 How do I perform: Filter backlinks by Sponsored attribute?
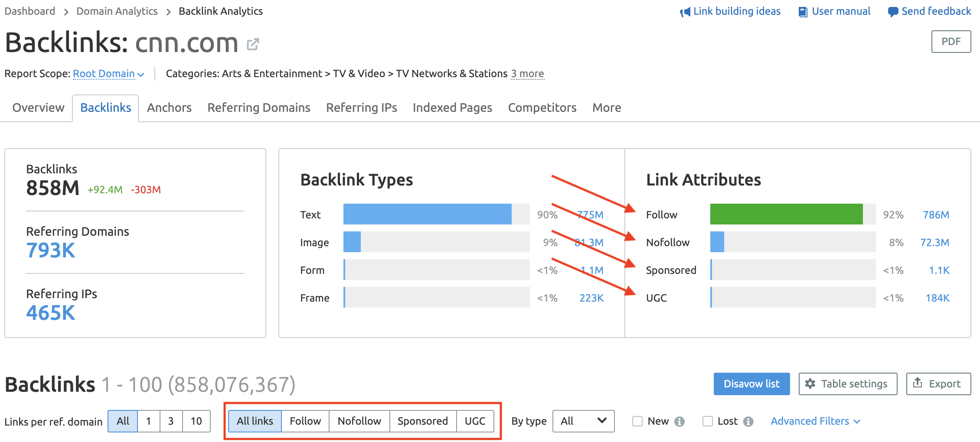pos(423,421)
